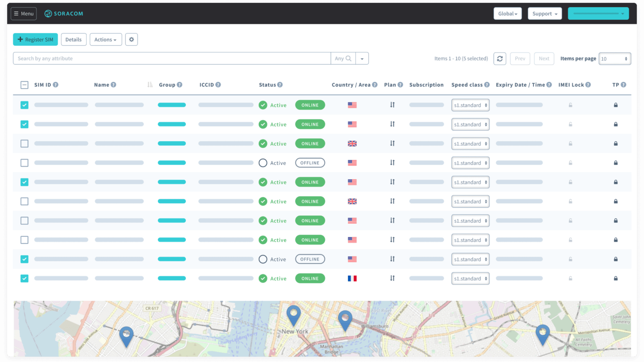Image resolution: width=644 pixels, height=362 pixels.
Task: Uncheck the fifth row SIM checkbox
Action: 24,182
